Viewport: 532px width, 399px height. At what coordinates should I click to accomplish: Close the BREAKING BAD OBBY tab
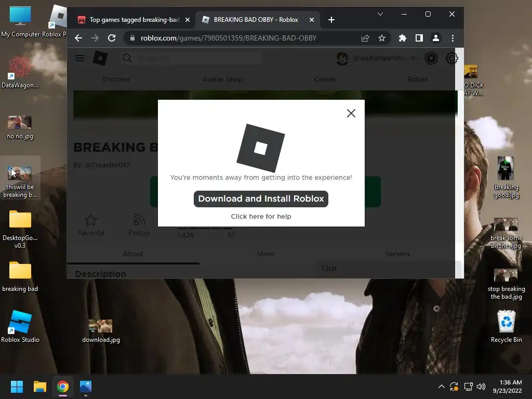coord(312,20)
